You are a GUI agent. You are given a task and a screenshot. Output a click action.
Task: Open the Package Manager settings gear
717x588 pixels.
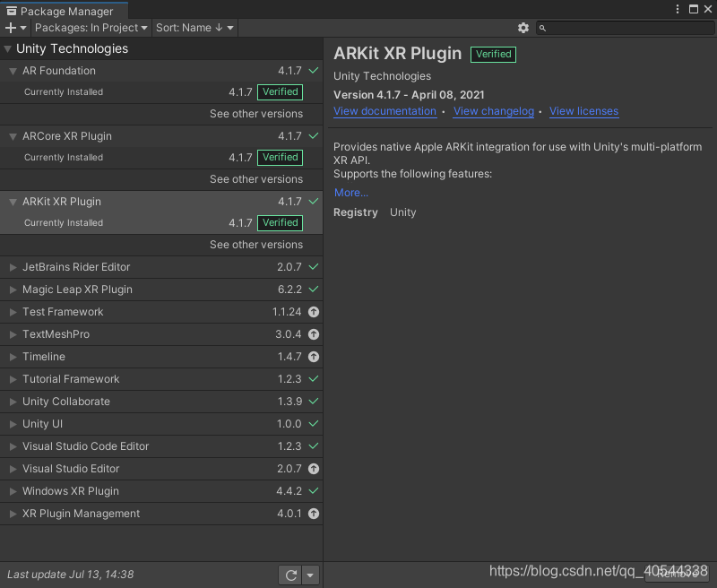[523, 28]
